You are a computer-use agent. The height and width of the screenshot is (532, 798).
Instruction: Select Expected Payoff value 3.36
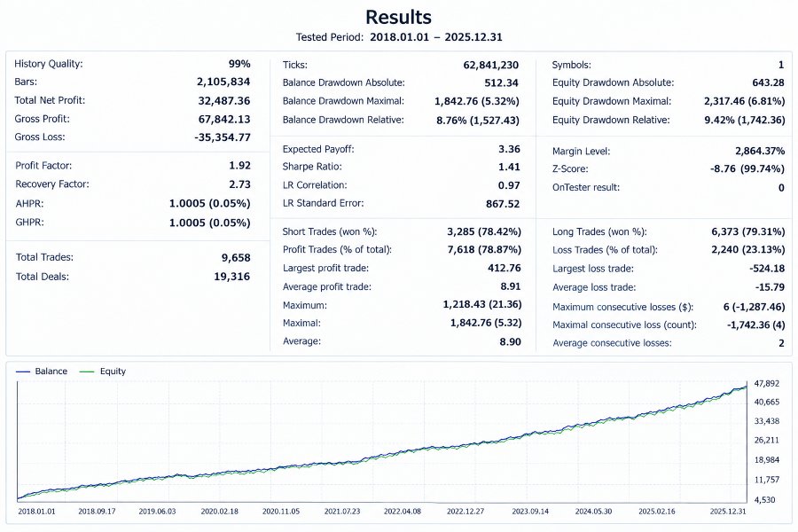[x=510, y=149]
